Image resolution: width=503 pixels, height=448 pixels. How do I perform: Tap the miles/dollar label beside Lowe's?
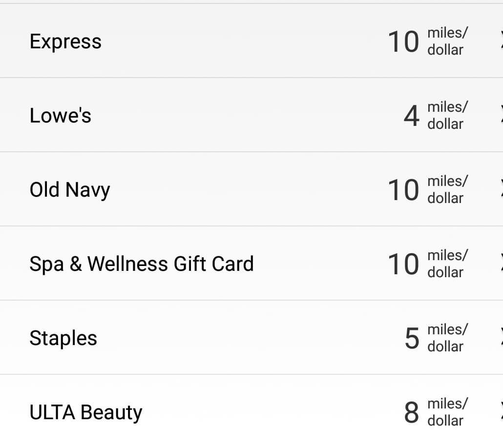click(447, 115)
